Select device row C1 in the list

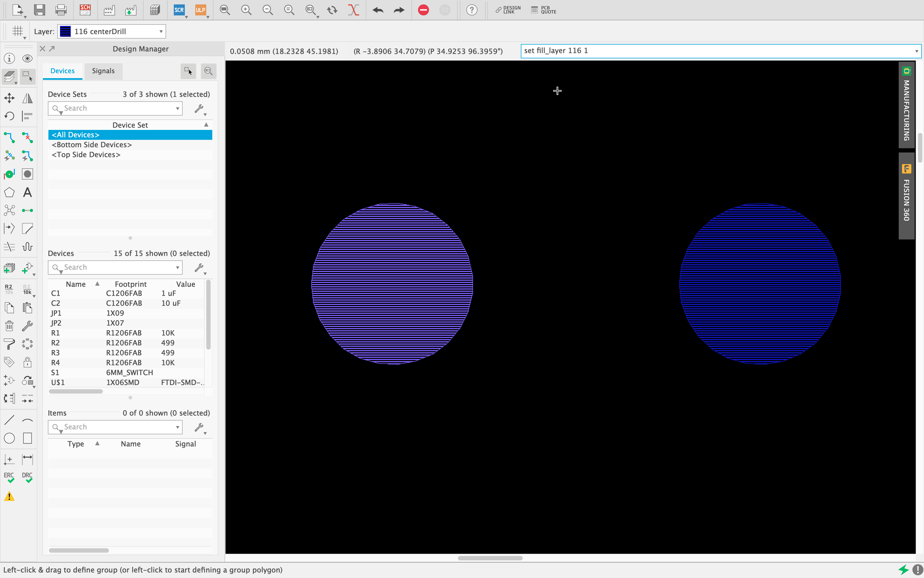(x=126, y=294)
